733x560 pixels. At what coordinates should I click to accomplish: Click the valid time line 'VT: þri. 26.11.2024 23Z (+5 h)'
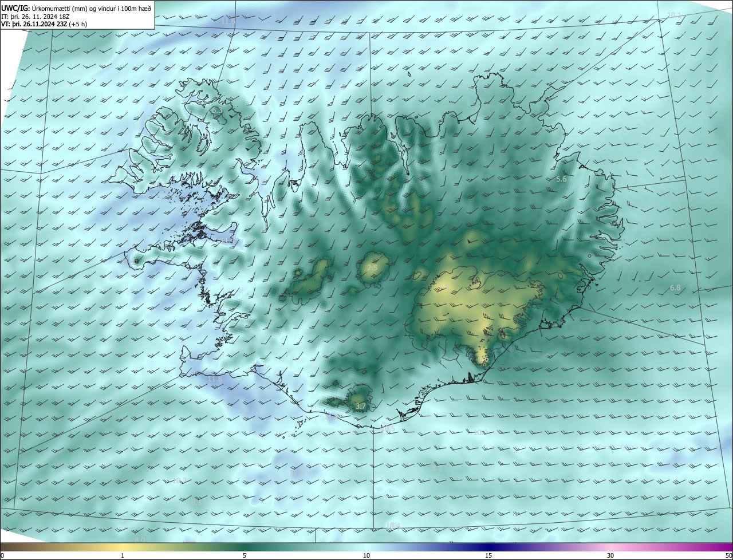(43, 25)
